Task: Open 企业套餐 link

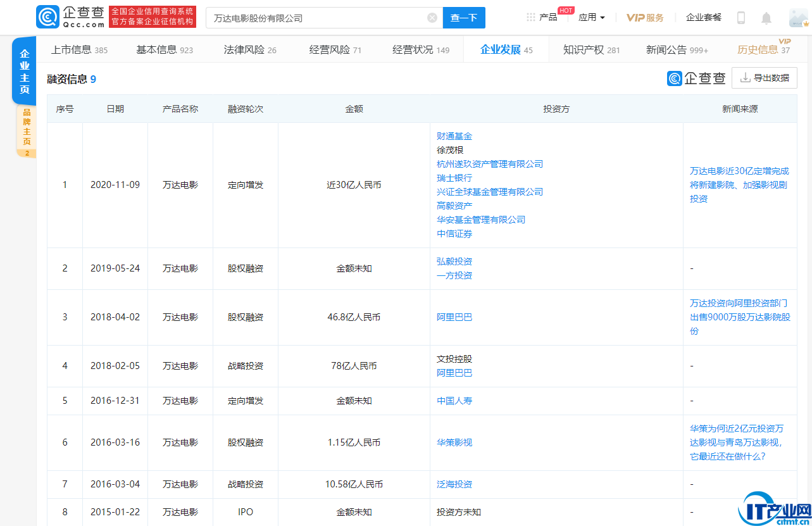Action: (x=704, y=17)
